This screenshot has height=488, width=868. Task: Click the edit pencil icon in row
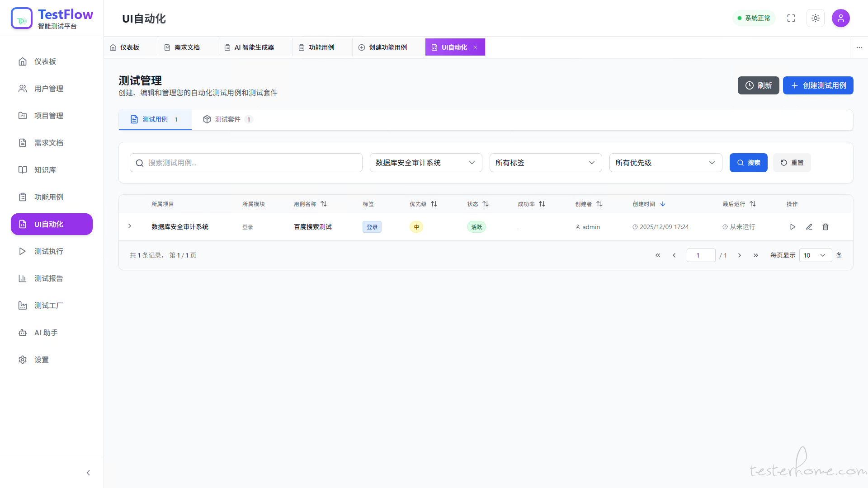pyautogui.click(x=809, y=227)
